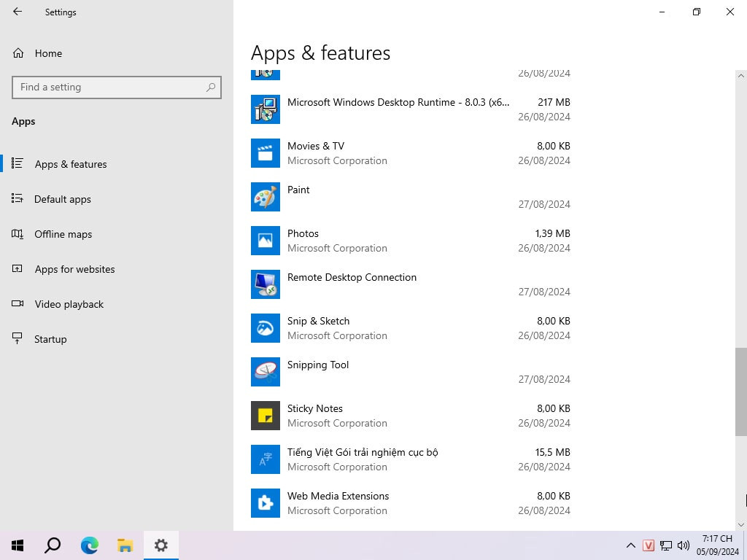Select the Remote Desktop Connection icon
The image size is (747, 560).
265,284
